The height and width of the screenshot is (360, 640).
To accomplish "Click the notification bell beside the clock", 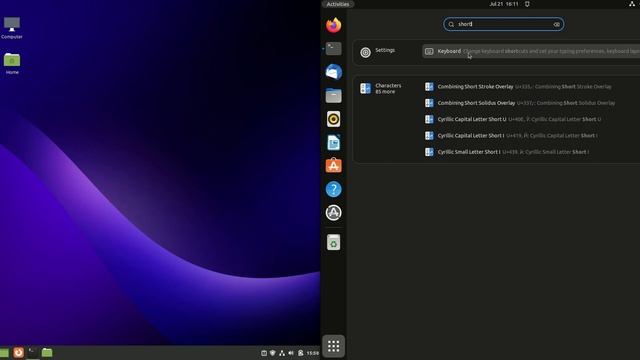I will [527, 4].
